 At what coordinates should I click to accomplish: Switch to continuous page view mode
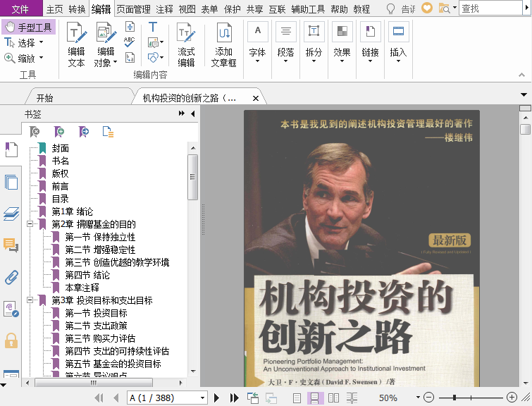(x=316, y=398)
